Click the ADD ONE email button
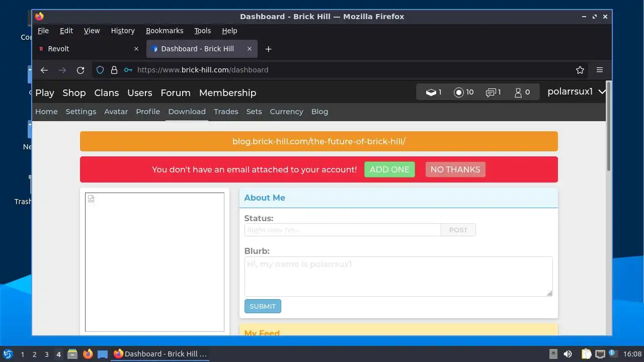 coord(389,169)
